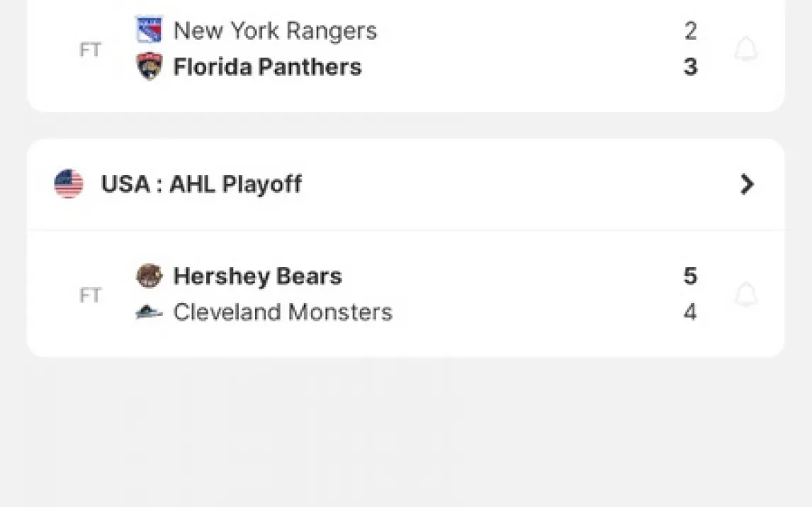Open the USA : AHL Playoff league header

coord(201,184)
